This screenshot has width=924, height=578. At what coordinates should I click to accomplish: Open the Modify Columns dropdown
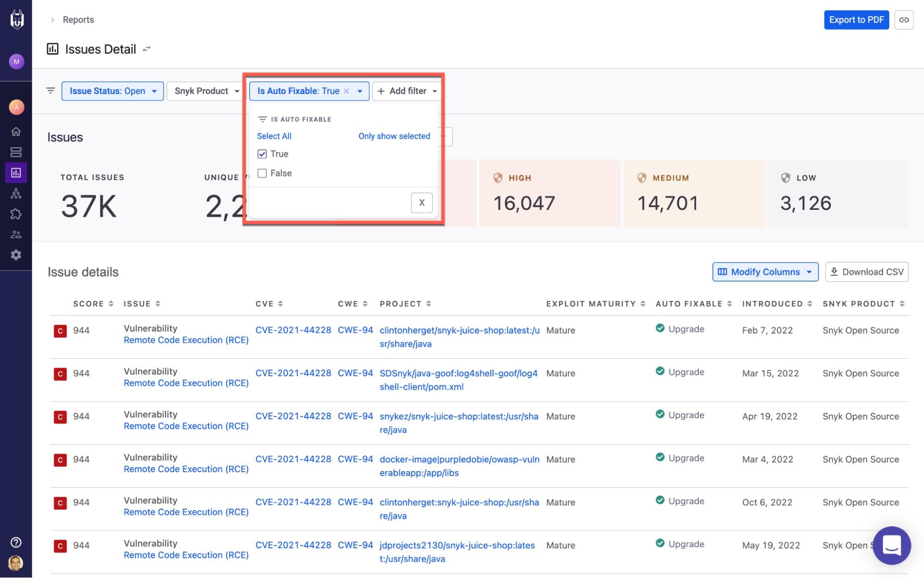[x=765, y=272]
